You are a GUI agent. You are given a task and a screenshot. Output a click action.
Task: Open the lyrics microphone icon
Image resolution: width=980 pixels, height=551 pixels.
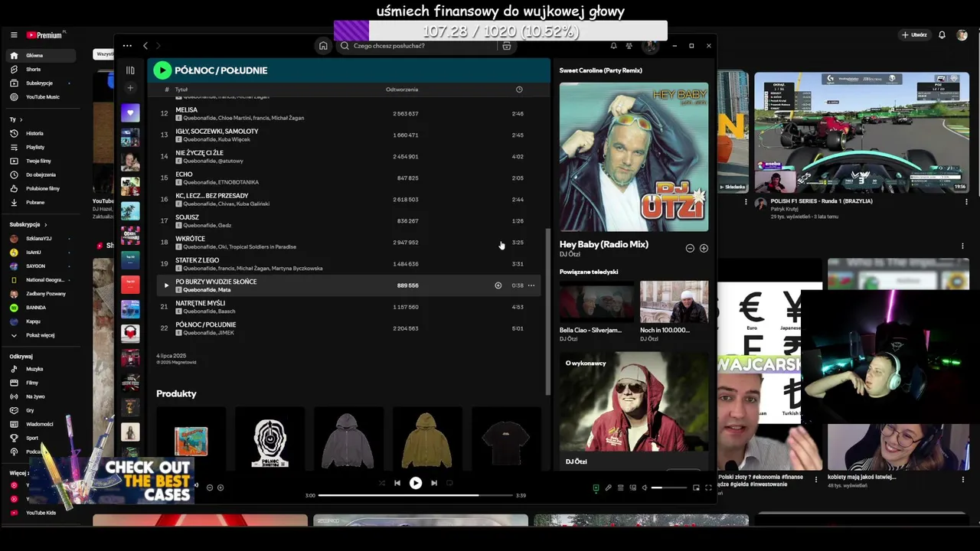click(608, 487)
